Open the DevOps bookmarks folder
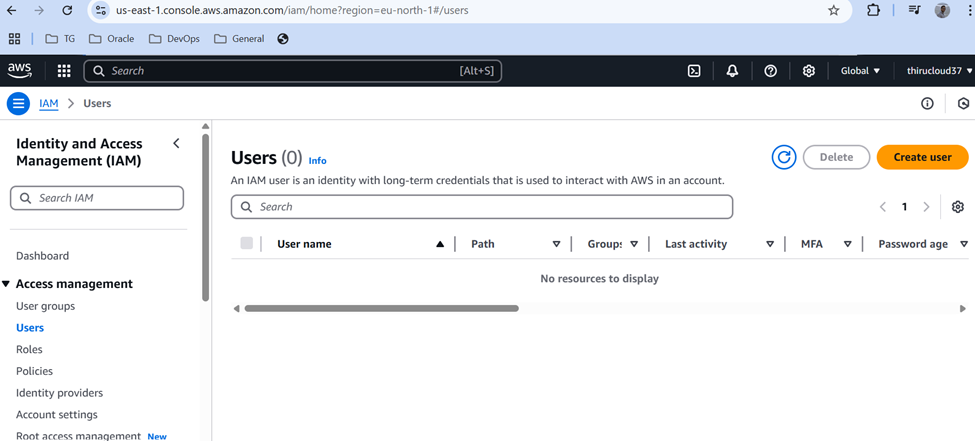Screen dimensions: 975x441 175,39
